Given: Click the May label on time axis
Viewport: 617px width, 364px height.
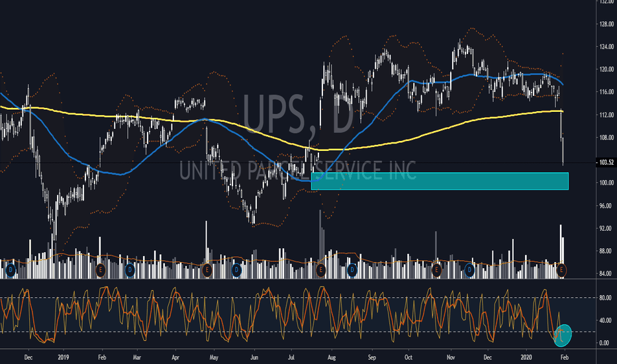Looking at the screenshot, I should point(214,357).
